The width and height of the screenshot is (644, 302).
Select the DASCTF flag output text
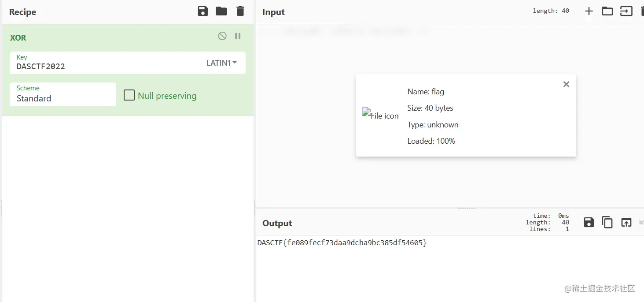(x=342, y=243)
